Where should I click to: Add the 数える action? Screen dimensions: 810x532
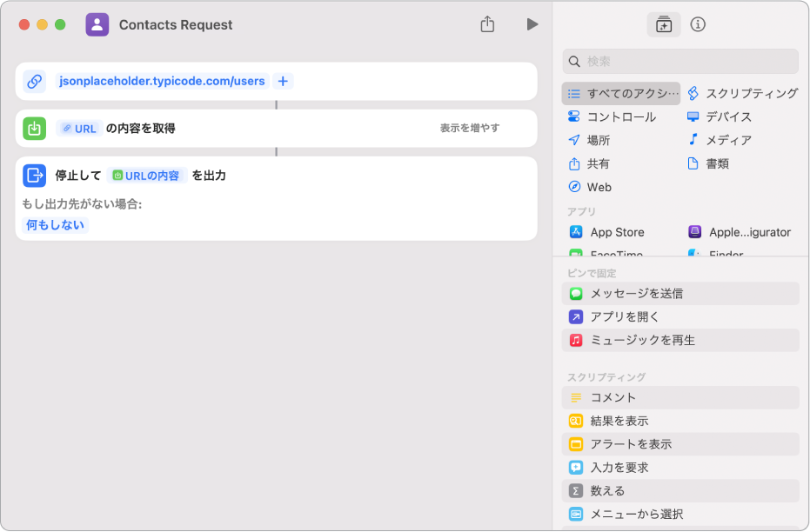point(680,491)
